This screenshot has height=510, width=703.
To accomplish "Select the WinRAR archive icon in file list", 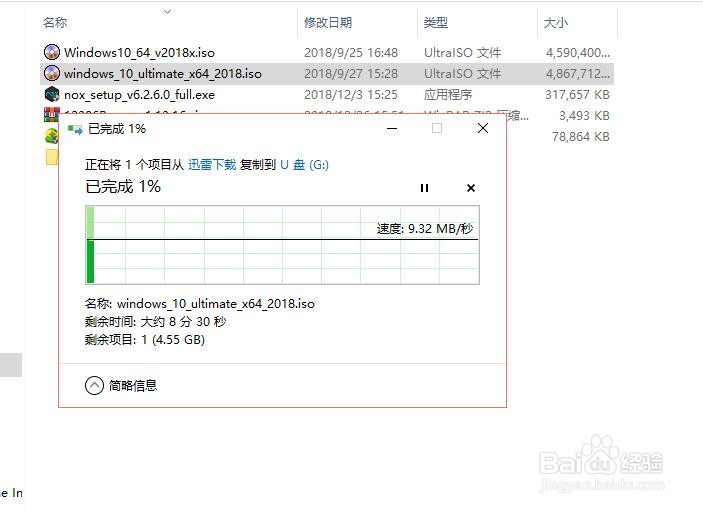I will [x=52, y=114].
